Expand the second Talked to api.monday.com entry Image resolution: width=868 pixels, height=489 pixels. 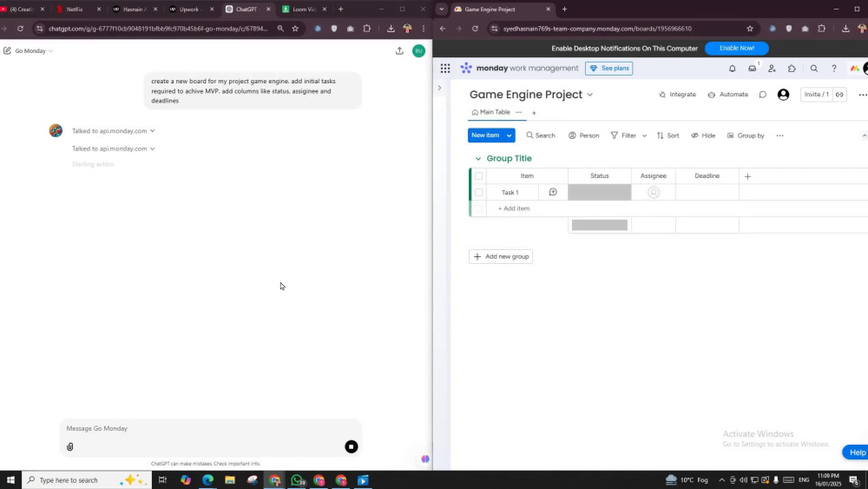point(113,149)
